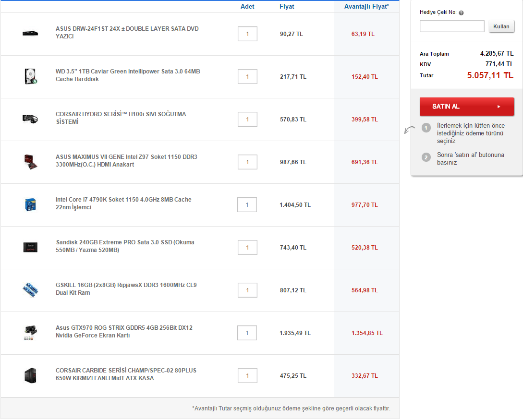The height and width of the screenshot is (420, 523).
Task: Click the red SATIN AL button
Action: point(467,107)
